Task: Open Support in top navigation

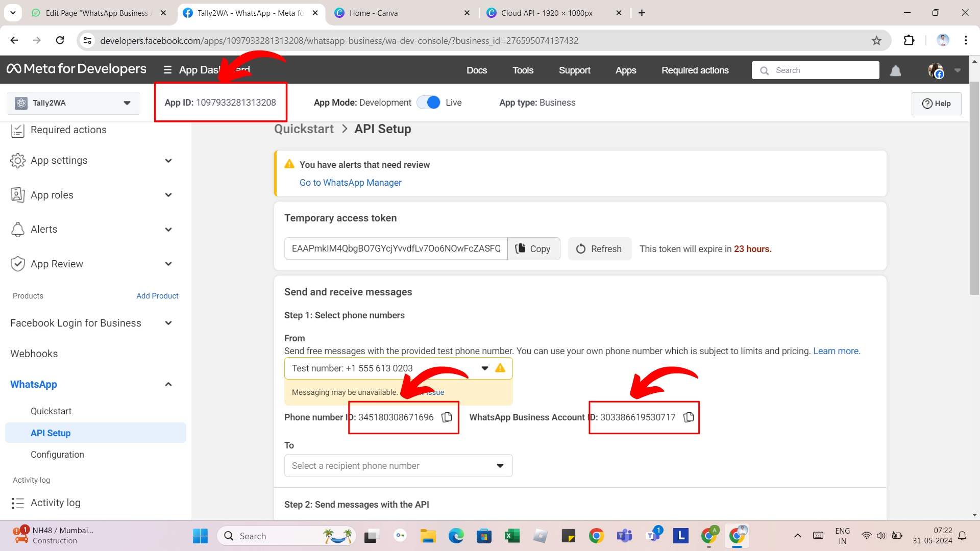Action: coord(575,70)
